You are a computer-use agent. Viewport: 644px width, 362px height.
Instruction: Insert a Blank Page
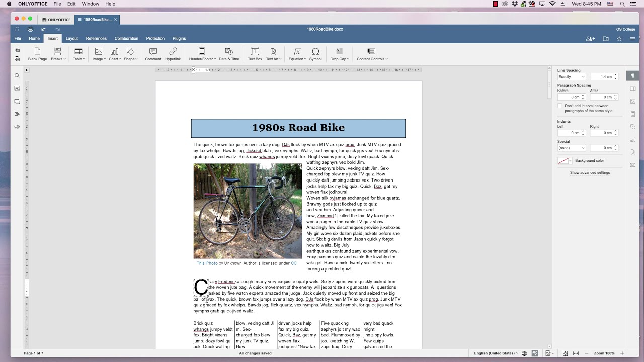[37, 54]
